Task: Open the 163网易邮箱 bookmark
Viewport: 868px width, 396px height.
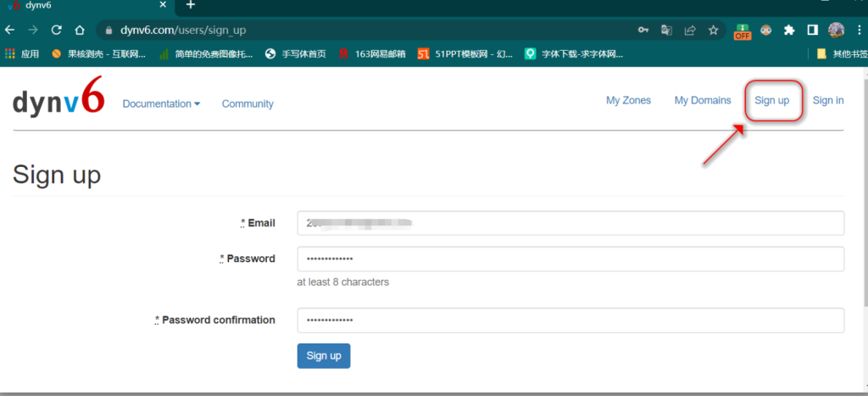Action: (x=372, y=53)
